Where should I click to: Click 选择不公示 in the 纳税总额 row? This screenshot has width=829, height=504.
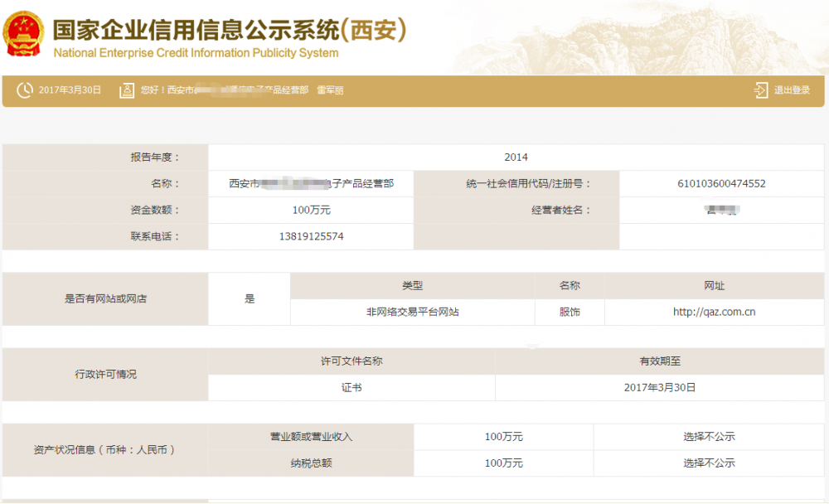click(709, 463)
